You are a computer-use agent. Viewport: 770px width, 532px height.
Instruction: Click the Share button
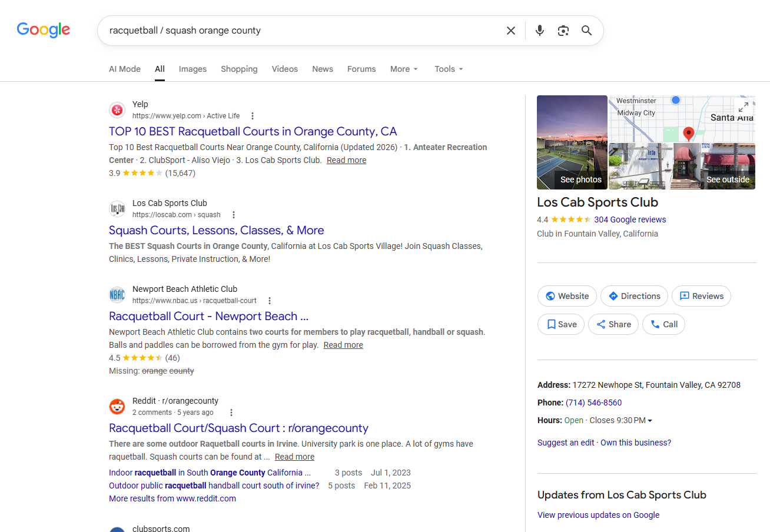[x=613, y=324]
